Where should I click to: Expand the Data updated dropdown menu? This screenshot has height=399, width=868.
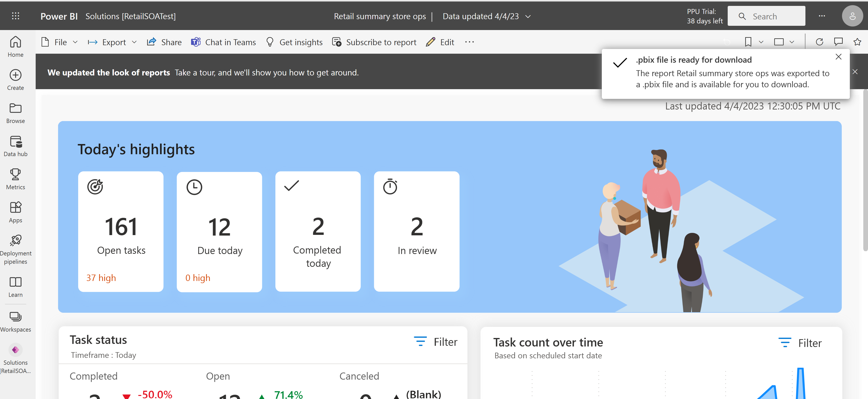pyautogui.click(x=529, y=16)
